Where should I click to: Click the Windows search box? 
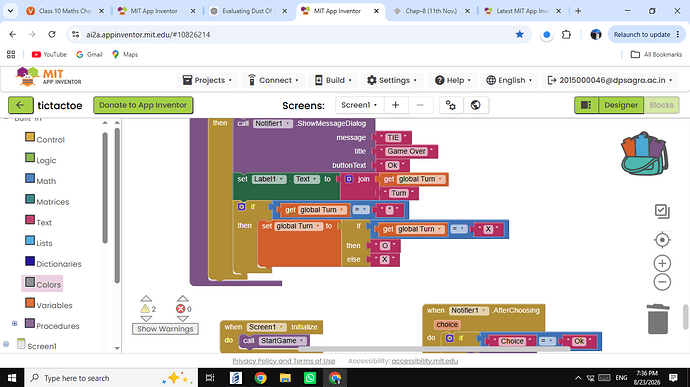coord(111,378)
